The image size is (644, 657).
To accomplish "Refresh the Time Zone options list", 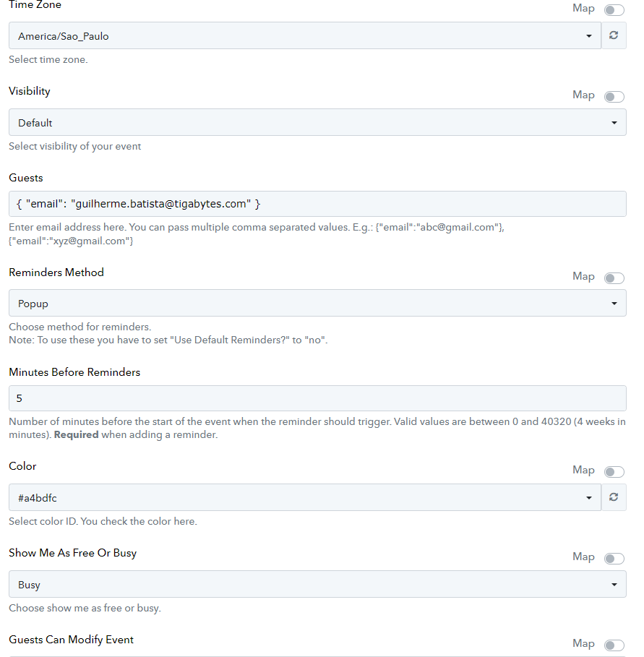I will 614,35.
